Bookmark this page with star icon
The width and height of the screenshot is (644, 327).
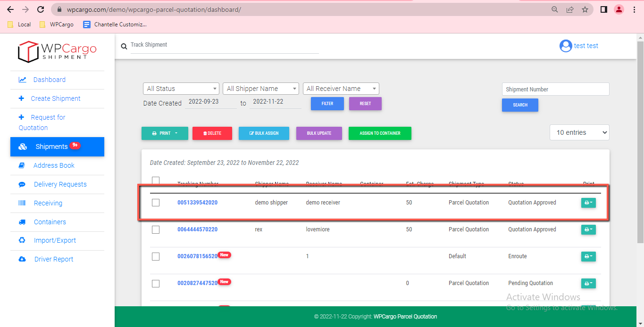click(x=585, y=9)
